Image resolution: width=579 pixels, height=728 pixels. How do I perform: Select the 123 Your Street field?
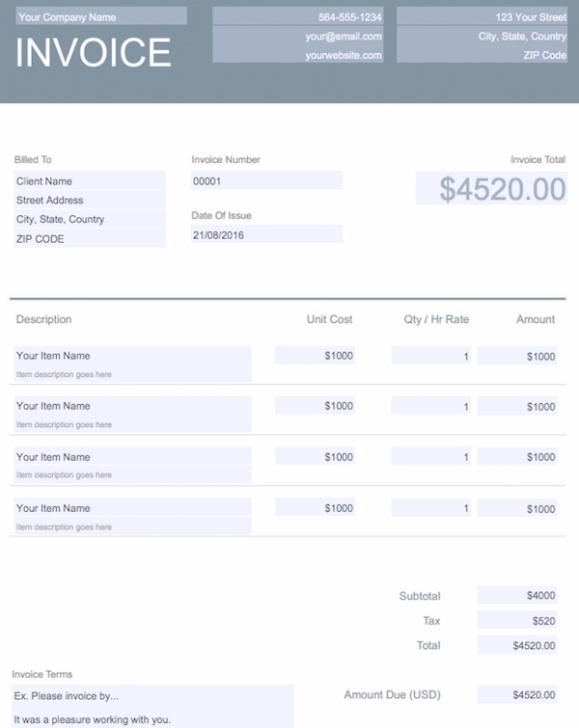(x=481, y=16)
